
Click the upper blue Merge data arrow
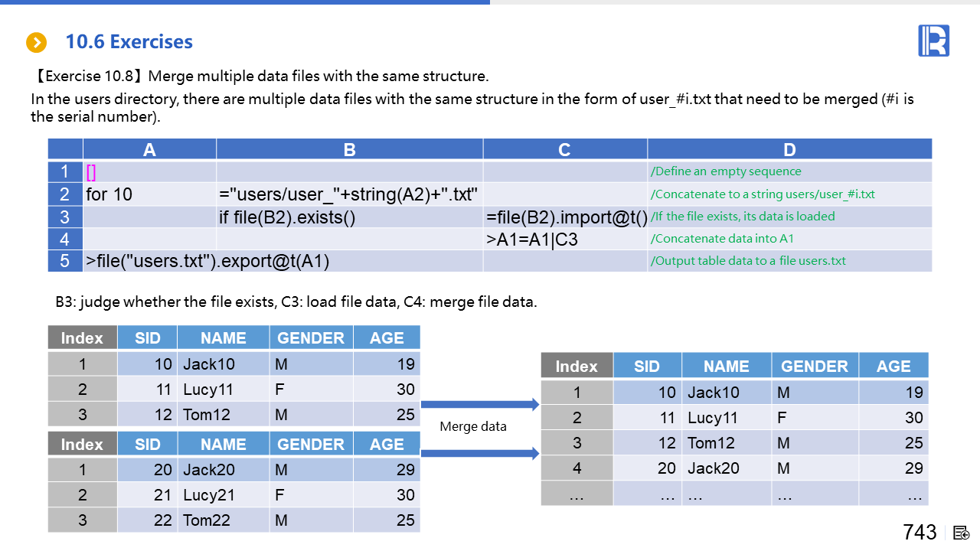480,404
